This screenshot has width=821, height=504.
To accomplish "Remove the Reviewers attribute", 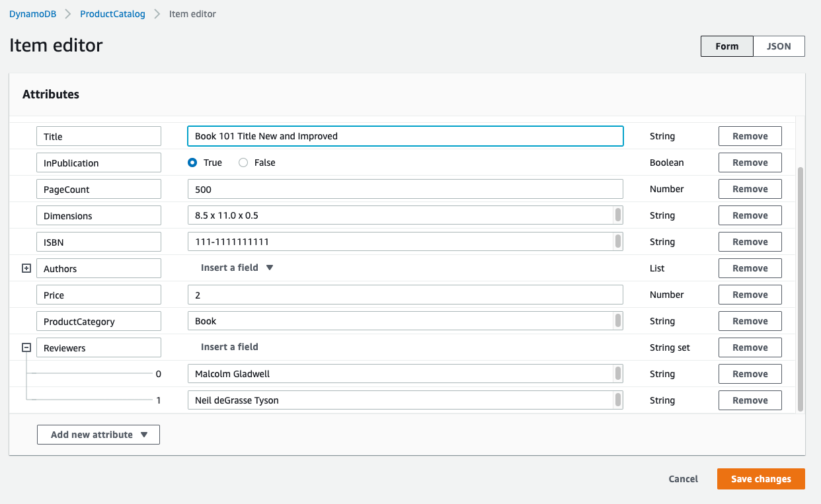I will pos(750,347).
